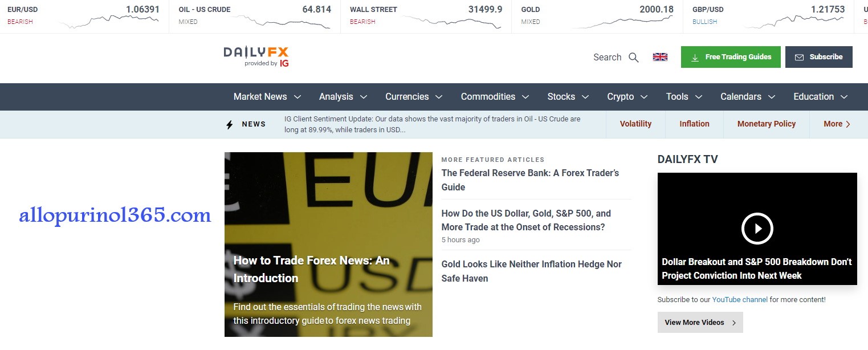The height and width of the screenshot is (350, 868).
Task: Click Oil - US Crude price 64.814
Action: pos(316,9)
